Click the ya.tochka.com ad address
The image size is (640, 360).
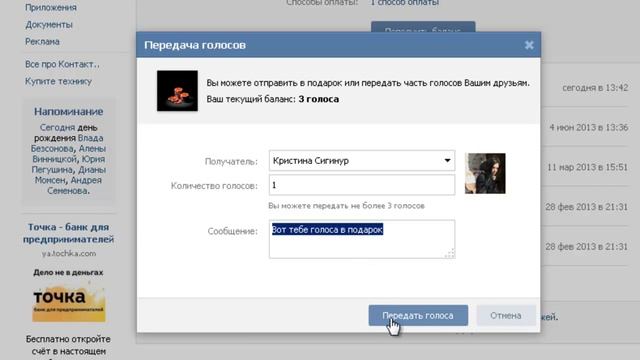coord(69,253)
